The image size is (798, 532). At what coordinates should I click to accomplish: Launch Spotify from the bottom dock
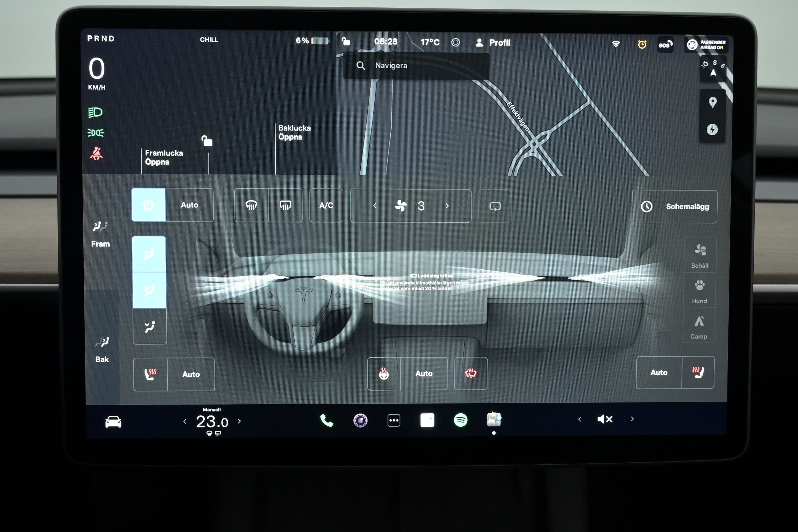coord(460,420)
